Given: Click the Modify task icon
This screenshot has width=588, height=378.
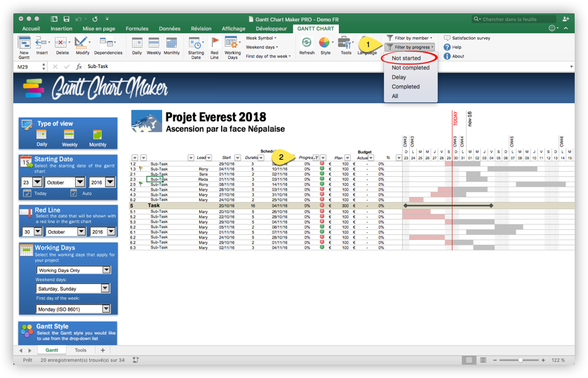Looking at the screenshot, I should coord(81,43).
